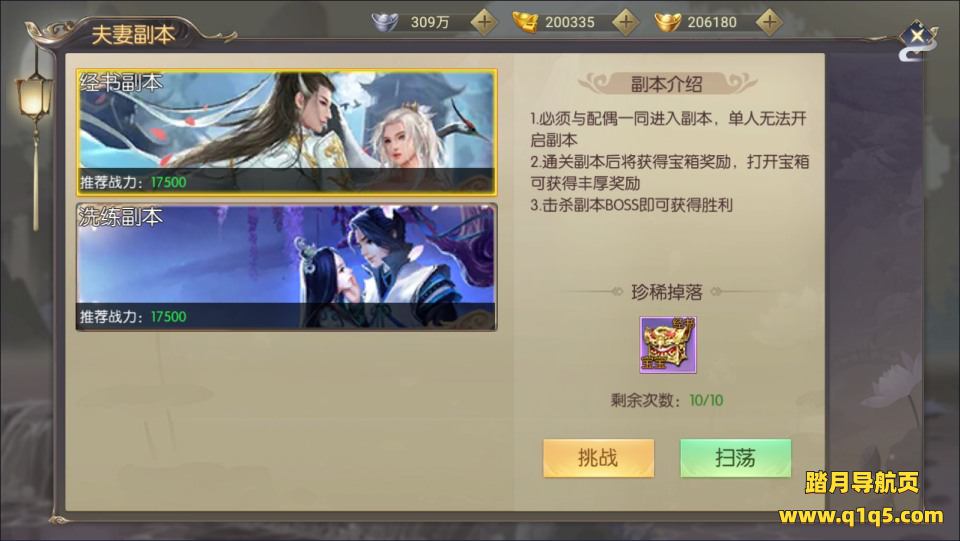Select the 经书副本 dungeon banner
This screenshot has width=960, height=541.
tap(287, 133)
